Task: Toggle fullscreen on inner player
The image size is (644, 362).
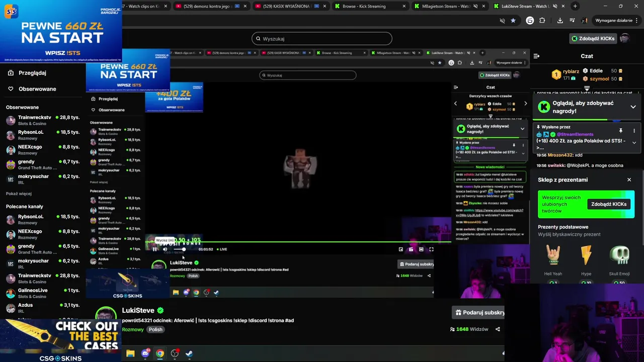Action: point(431,249)
